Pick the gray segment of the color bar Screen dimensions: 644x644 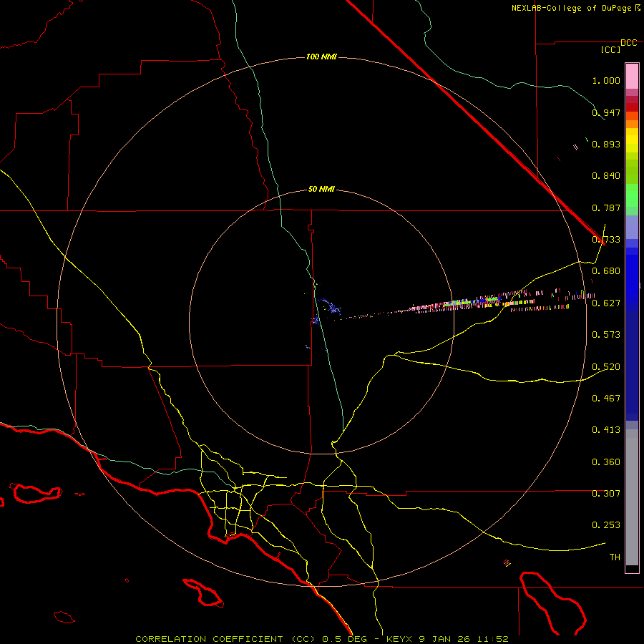point(632,497)
